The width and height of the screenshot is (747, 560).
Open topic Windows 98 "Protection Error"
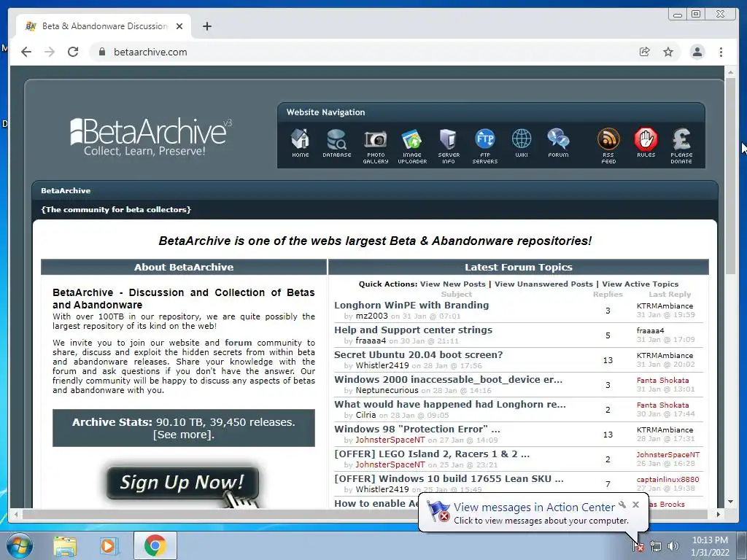[417, 429]
